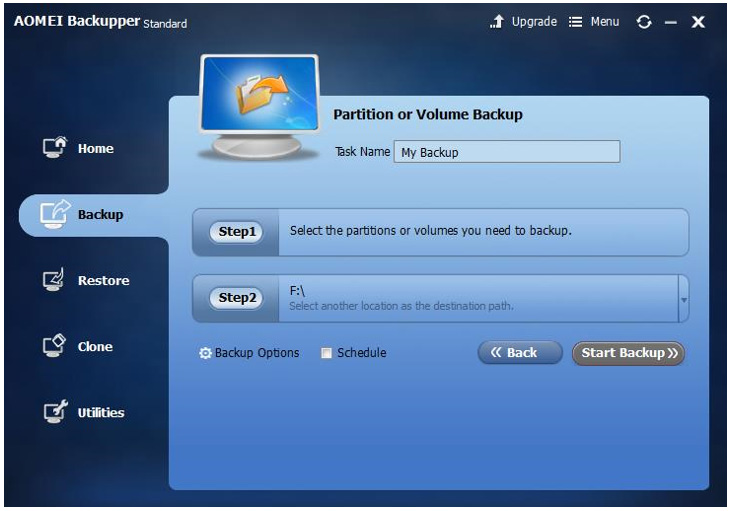Minimize the AOMEI Backupper window
The width and height of the screenshot is (731, 511).
[x=671, y=22]
